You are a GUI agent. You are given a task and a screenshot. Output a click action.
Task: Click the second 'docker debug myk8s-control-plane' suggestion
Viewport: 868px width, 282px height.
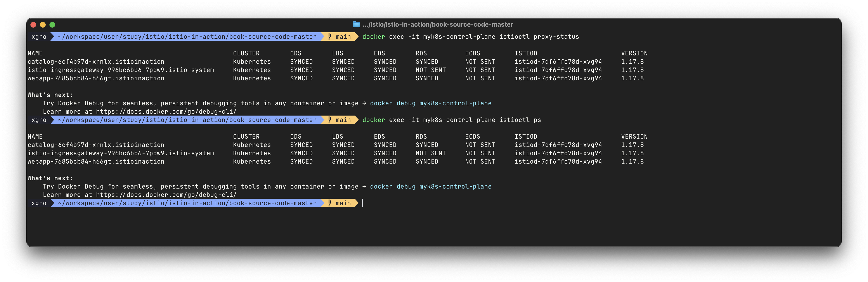coord(431,186)
